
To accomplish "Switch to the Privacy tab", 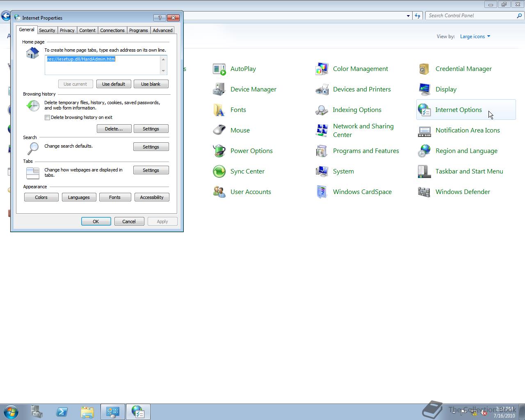I will click(67, 30).
